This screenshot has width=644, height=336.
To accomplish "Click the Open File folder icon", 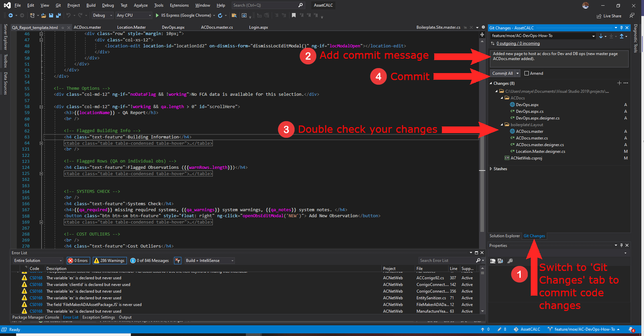I will pyautogui.click(x=43, y=15).
